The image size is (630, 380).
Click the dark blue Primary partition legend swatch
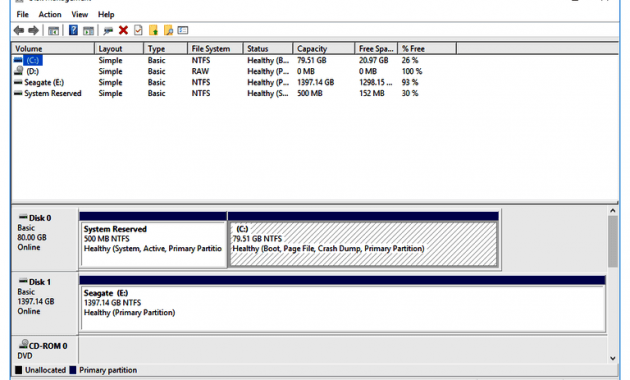[x=73, y=370]
